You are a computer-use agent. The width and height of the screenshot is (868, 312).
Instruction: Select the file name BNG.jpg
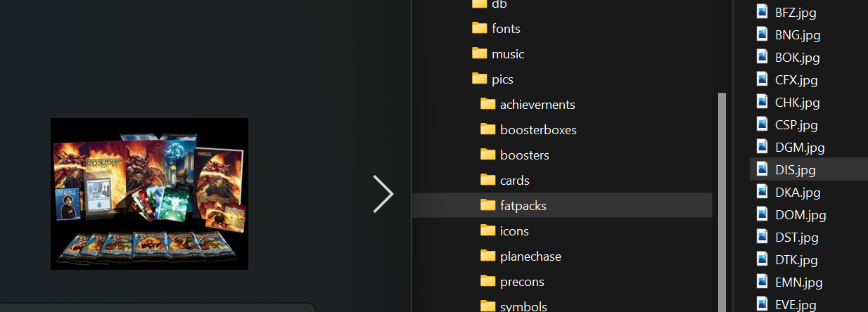[798, 34]
